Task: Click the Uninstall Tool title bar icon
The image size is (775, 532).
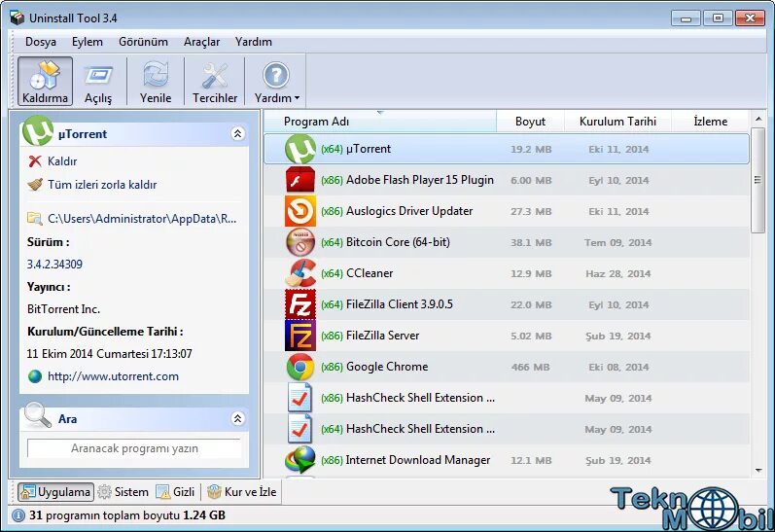Action: tap(17, 18)
